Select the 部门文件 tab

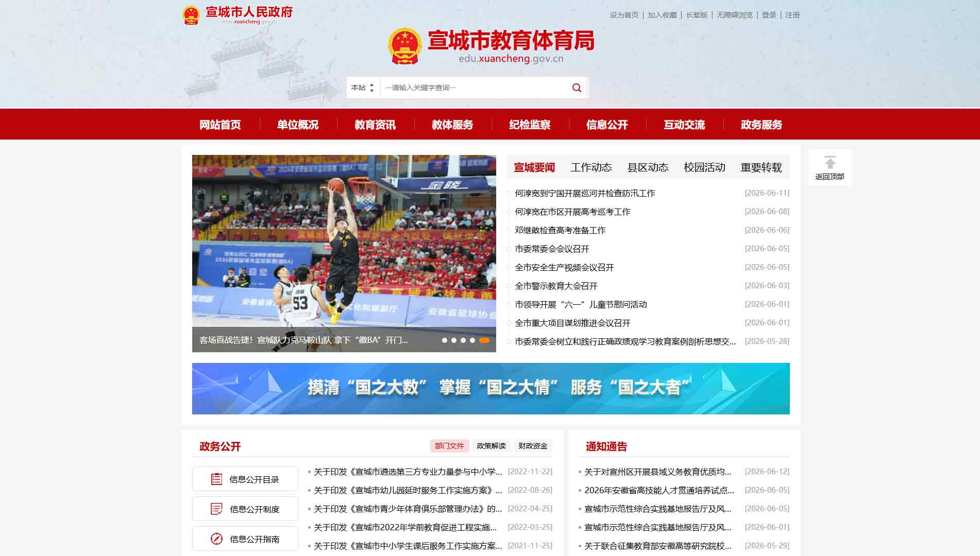(449, 446)
